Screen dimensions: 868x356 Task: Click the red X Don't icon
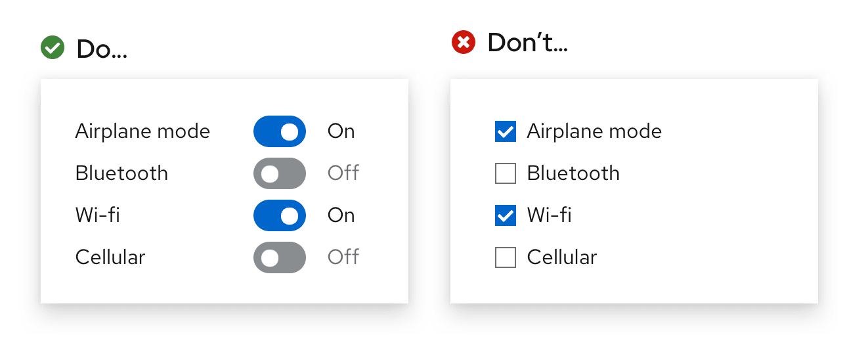464,43
